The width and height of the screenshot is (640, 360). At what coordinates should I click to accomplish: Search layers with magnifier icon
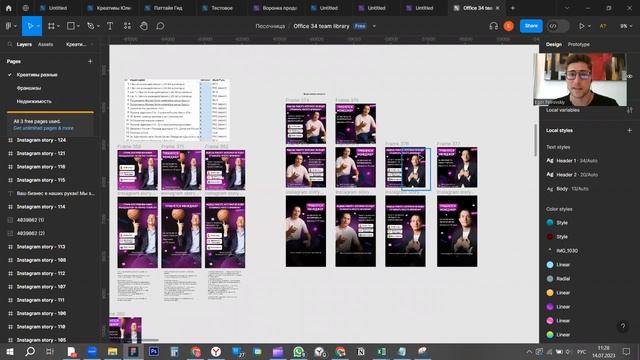pos(10,44)
